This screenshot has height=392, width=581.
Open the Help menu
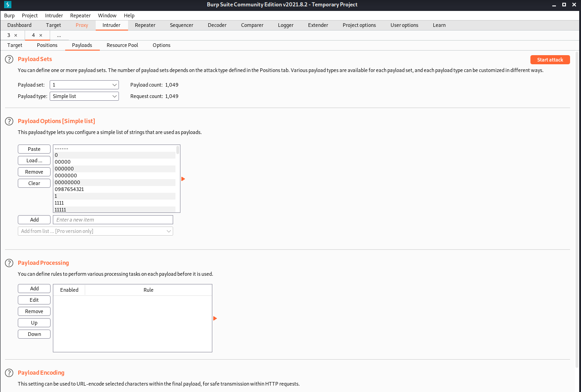pos(129,15)
